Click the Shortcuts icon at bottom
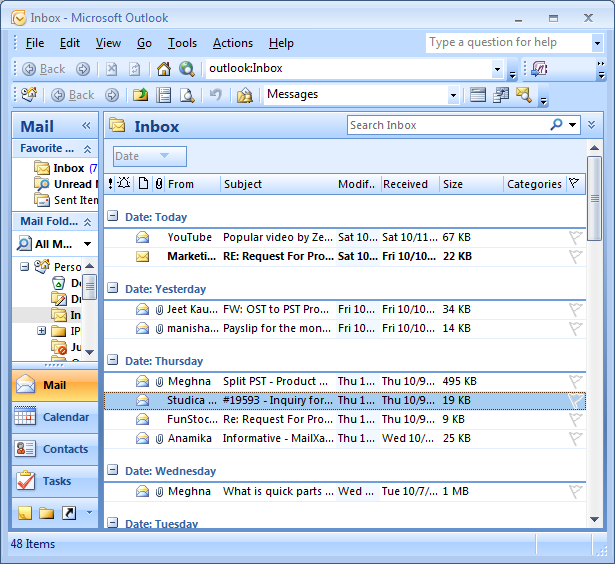Screen dimensions: 615x564 click(69, 513)
